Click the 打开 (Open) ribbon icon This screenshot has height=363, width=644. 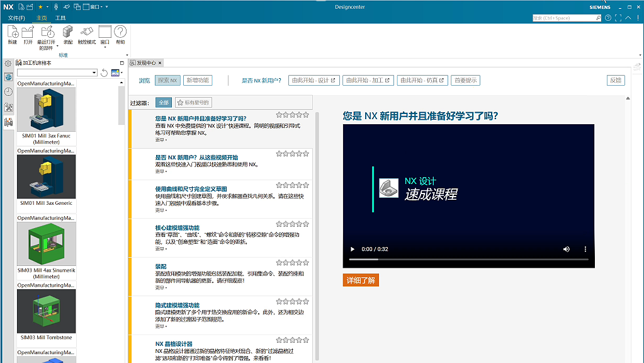tap(28, 35)
